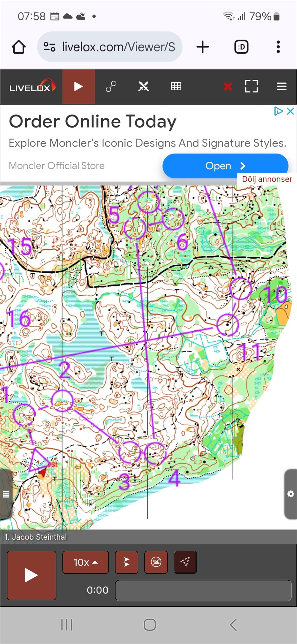Close the Moncler advertisement

pyautogui.click(x=290, y=111)
